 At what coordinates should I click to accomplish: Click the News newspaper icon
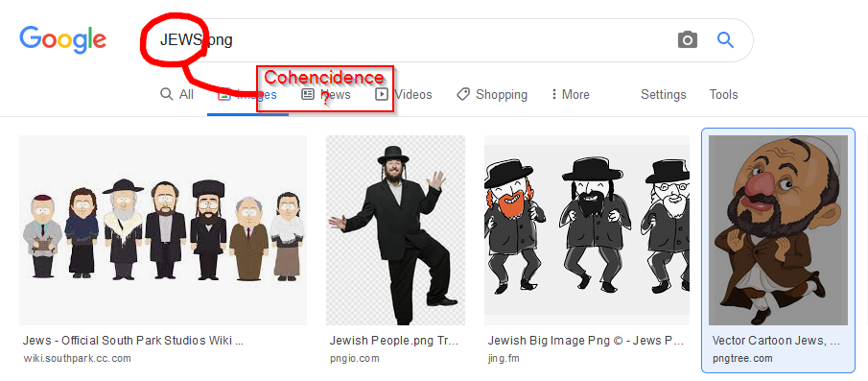[x=308, y=94]
